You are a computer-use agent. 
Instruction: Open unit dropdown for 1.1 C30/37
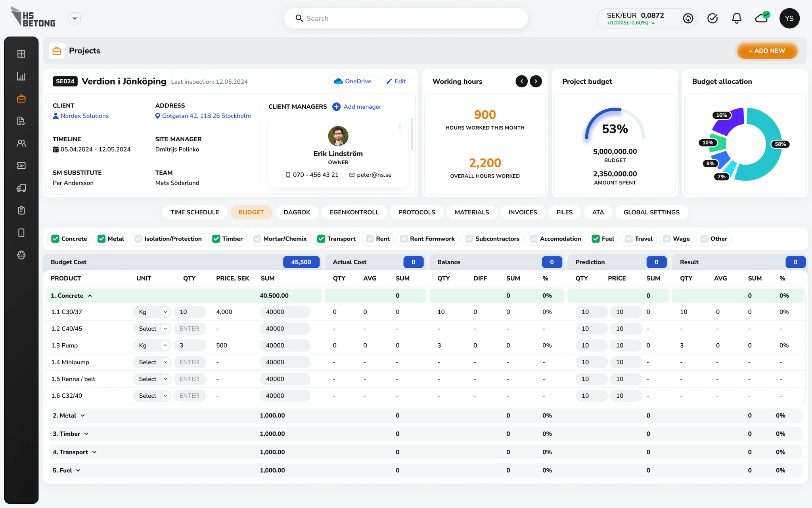point(152,312)
